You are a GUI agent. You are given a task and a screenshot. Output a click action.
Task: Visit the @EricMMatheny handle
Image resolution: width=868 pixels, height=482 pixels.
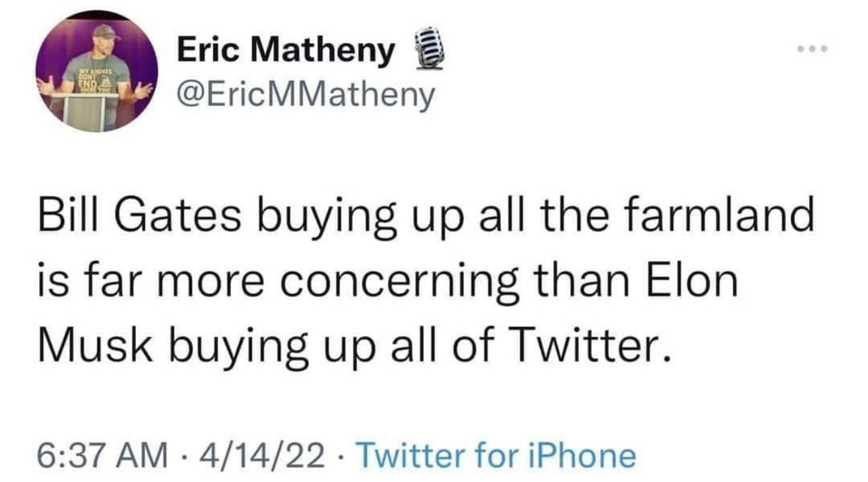[305, 95]
